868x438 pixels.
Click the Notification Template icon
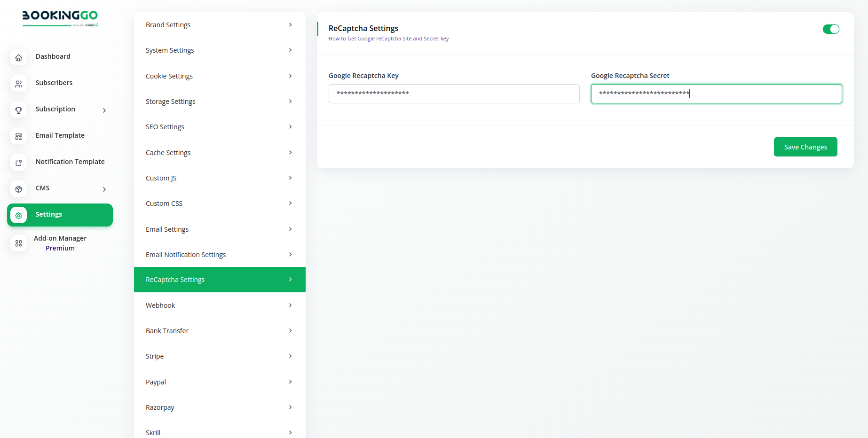click(18, 163)
